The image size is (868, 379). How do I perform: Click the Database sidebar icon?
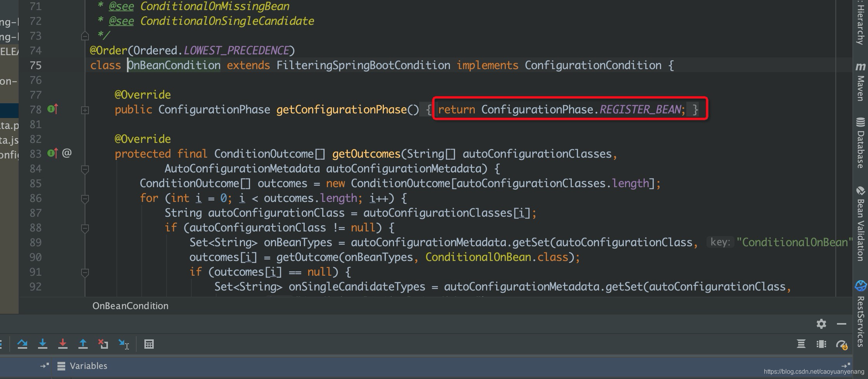(x=860, y=122)
